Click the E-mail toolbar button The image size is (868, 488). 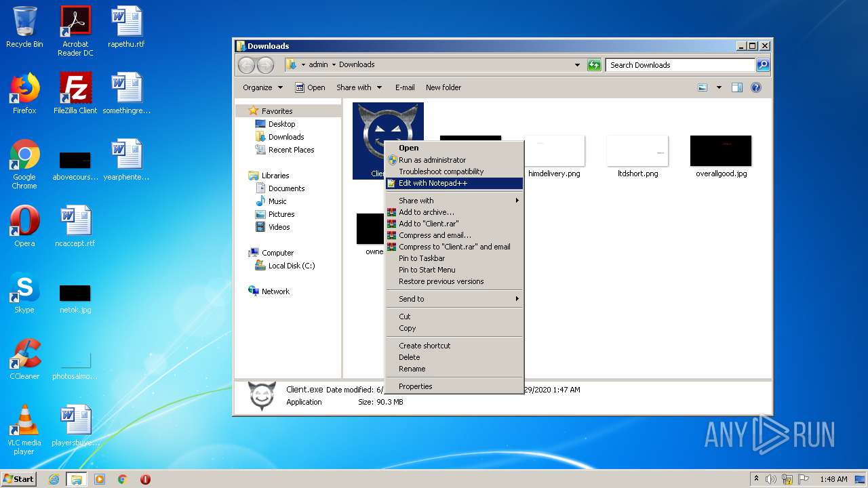[x=405, y=87]
